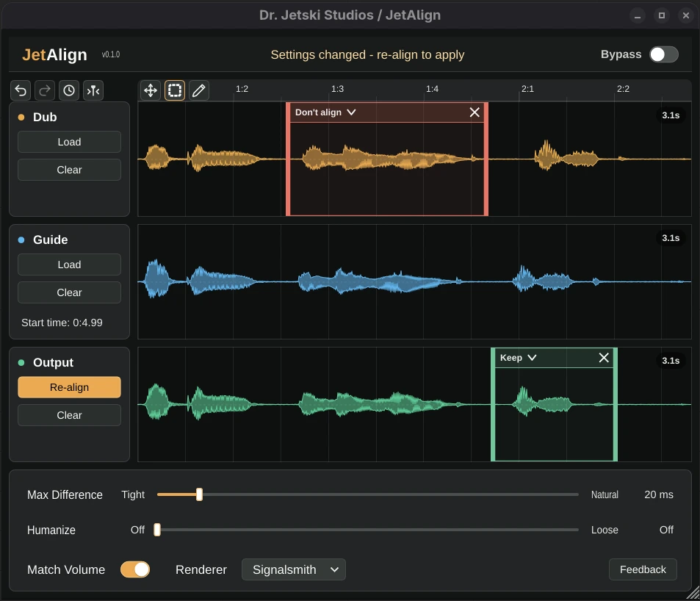
Task: Open the Signalsmith renderer dropdown
Action: (293, 569)
